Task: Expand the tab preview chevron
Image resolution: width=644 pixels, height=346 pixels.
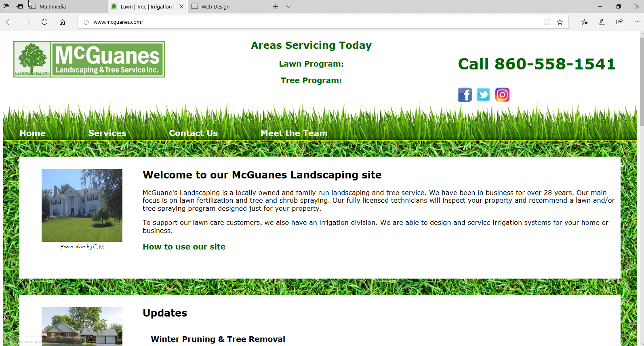Action: coord(288,6)
